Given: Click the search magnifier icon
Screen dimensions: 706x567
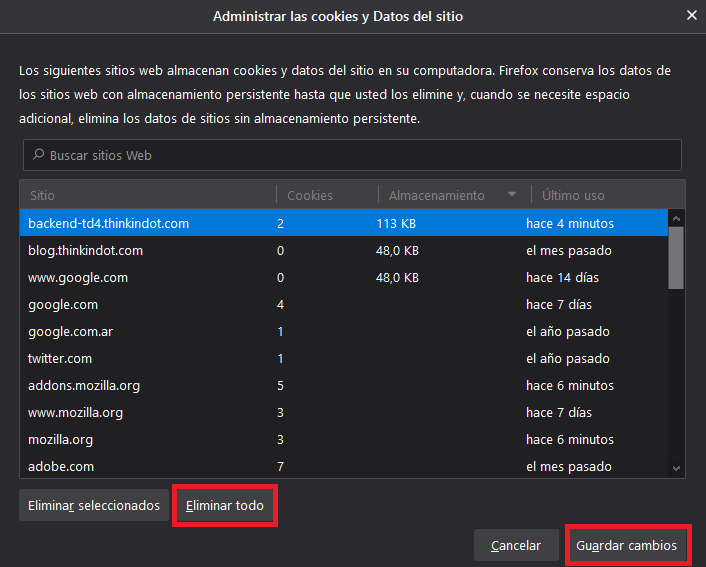Looking at the screenshot, I should tap(38, 156).
